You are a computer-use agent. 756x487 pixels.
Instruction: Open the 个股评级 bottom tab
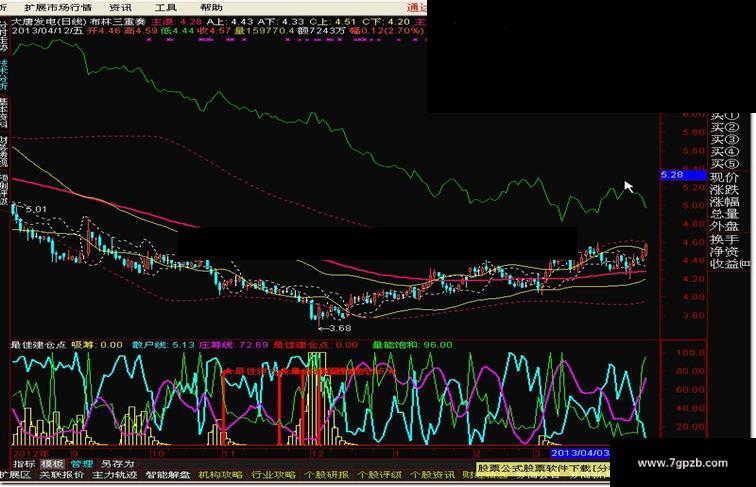[379, 475]
